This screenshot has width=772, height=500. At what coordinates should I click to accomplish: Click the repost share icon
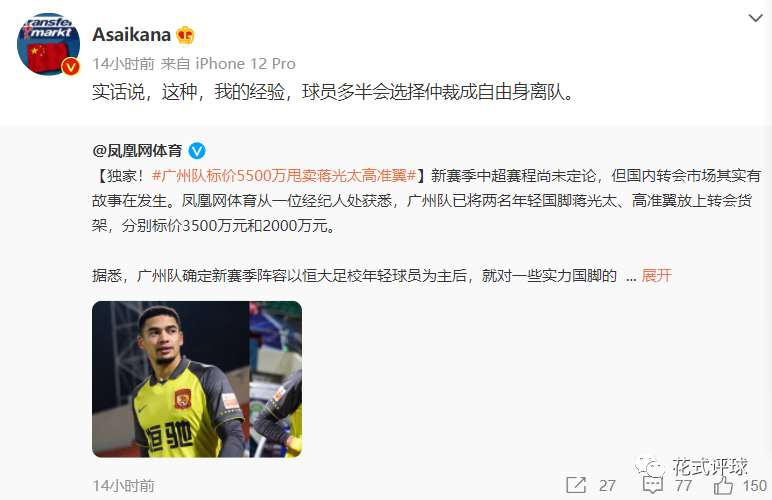[x=576, y=485]
